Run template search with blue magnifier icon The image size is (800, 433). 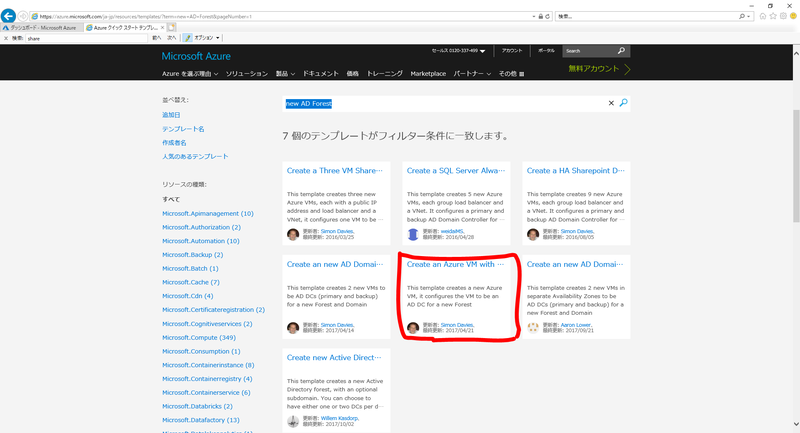click(623, 103)
